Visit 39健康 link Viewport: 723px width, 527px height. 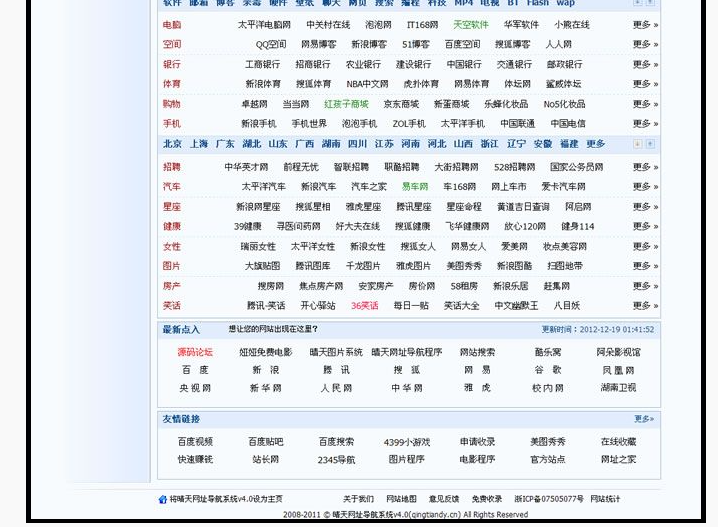point(248,226)
